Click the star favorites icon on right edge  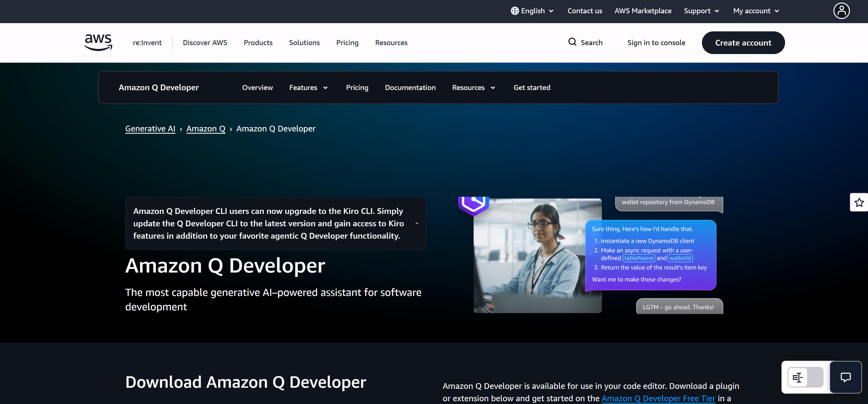pos(859,202)
